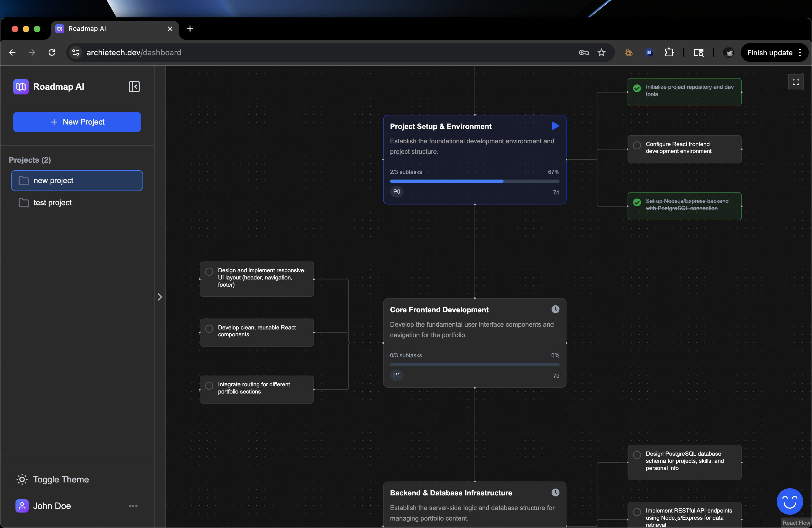Click the fullscreen icon on the canvas
The height and width of the screenshot is (528, 812).
[796, 82]
